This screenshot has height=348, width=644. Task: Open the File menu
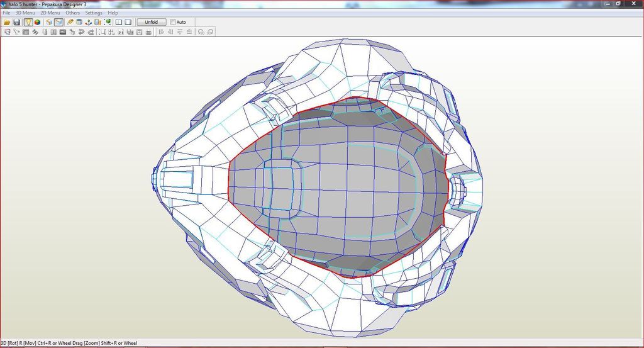(6, 13)
